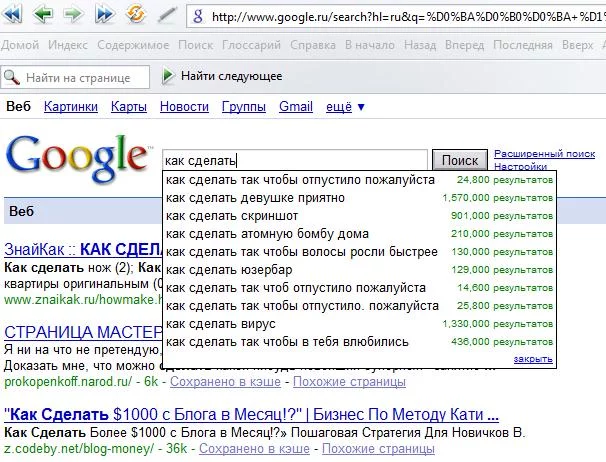This screenshot has width=606, height=462.
Task: Open 'Домой' navigation item
Action: pos(20,45)
